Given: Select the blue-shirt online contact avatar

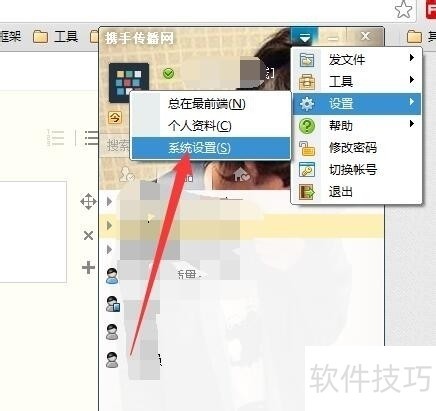Looking at the screenshot, I should [x=112, y=276].
